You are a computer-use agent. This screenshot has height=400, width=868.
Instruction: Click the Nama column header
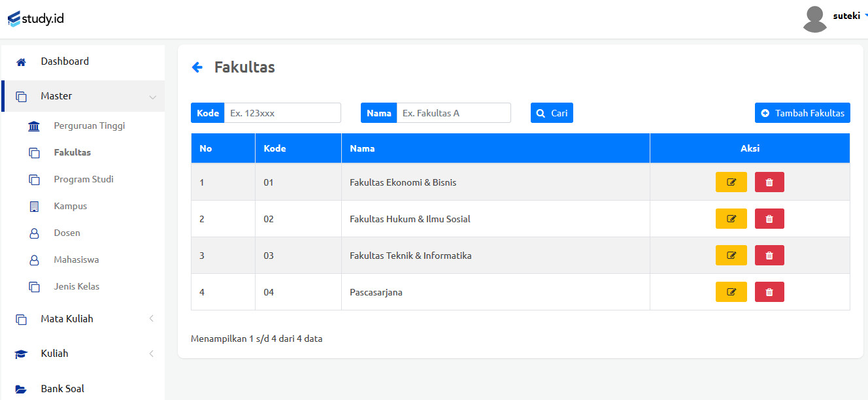tap(495, 148)
